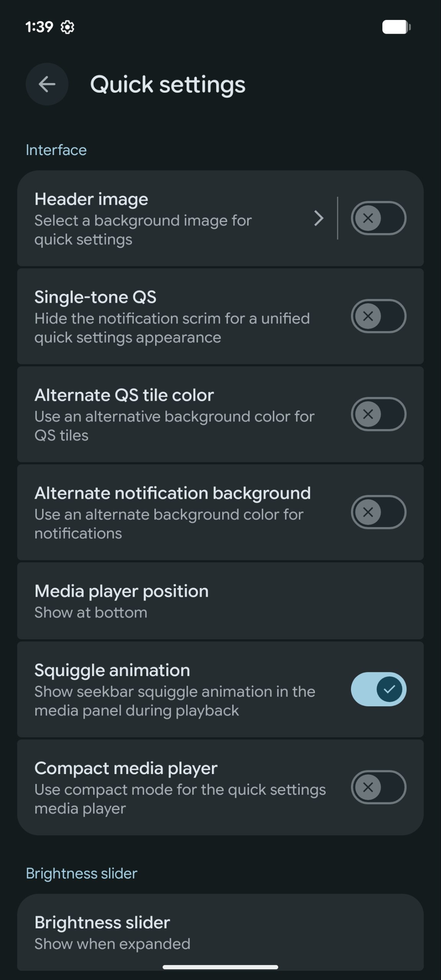Tap the back arrow button
441x980 pixels.
point(47,84)
